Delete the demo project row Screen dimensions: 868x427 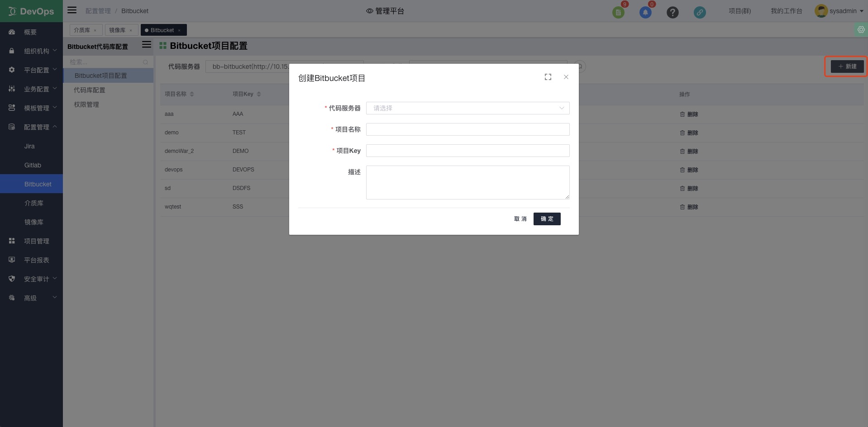(x=689, y=133)
